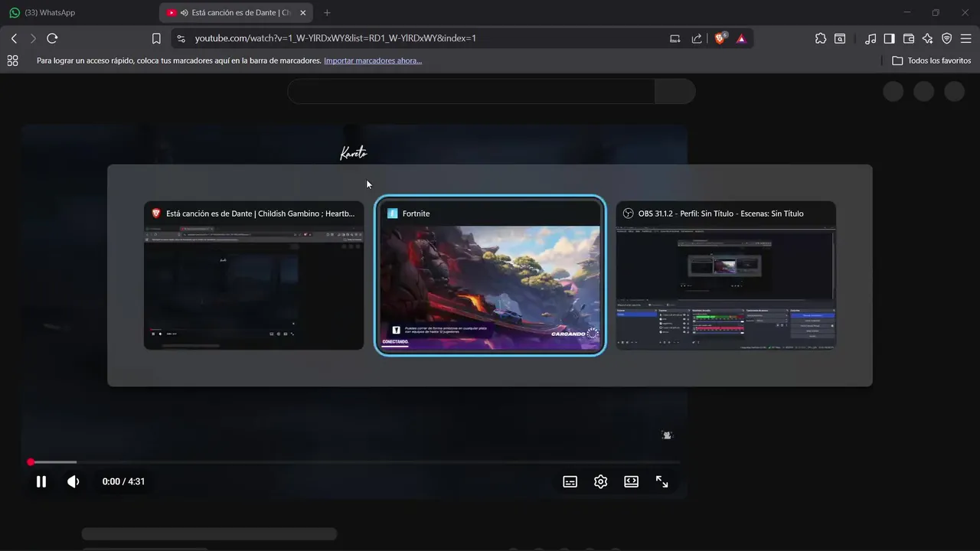Click the OBS 31.1.2 Perfil title text
Screen dimensions: 980x551
720,214
